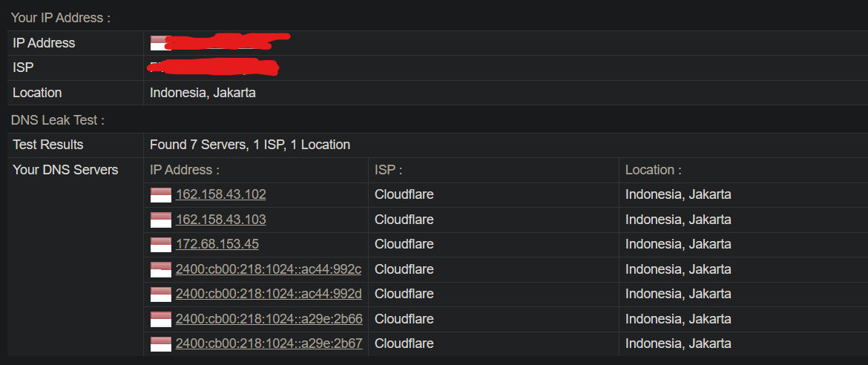Open the 2400:cb00:218:1024::ac44:992d link
The image size is (868, 365).
click(269, 294)
